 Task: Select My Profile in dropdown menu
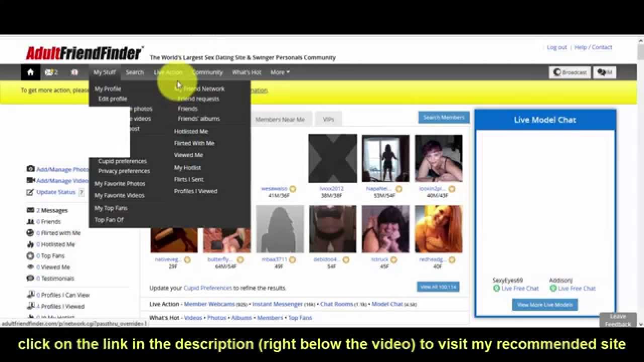(108, 88)
